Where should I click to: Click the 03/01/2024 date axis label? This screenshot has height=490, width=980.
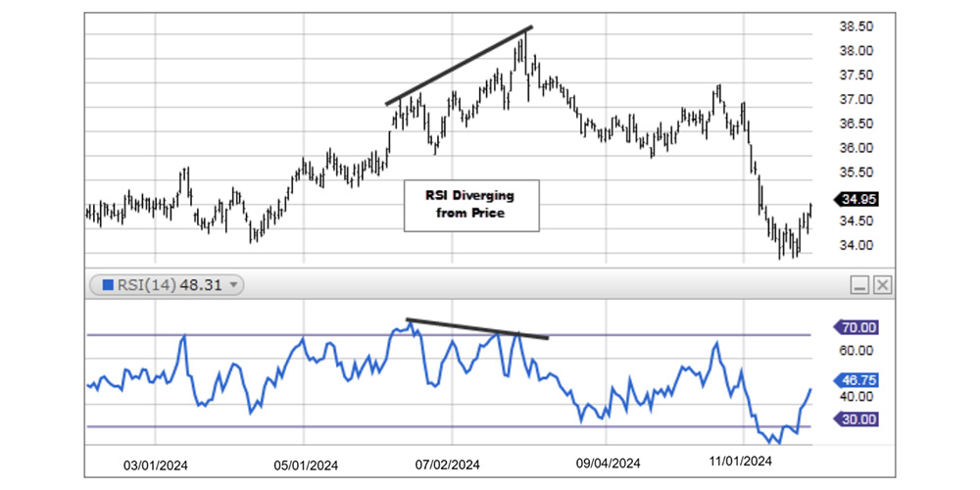(x=155, y=465)
